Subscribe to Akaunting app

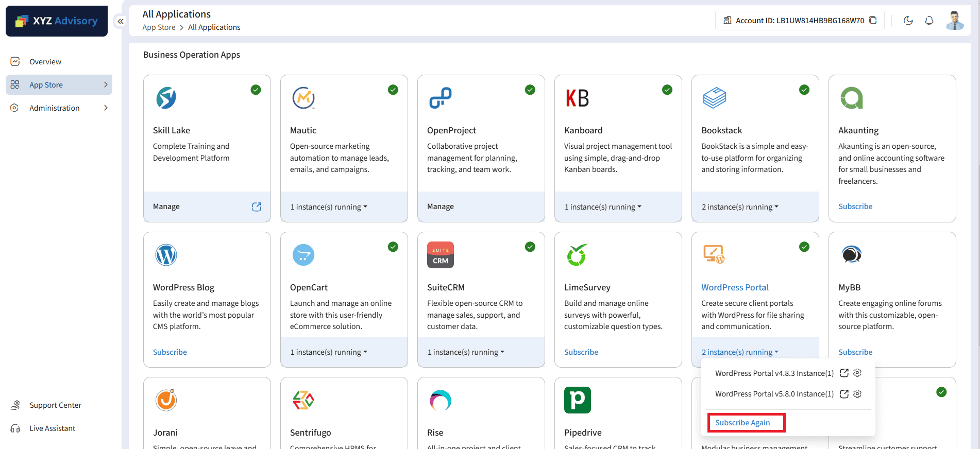[x=855, y=206]
